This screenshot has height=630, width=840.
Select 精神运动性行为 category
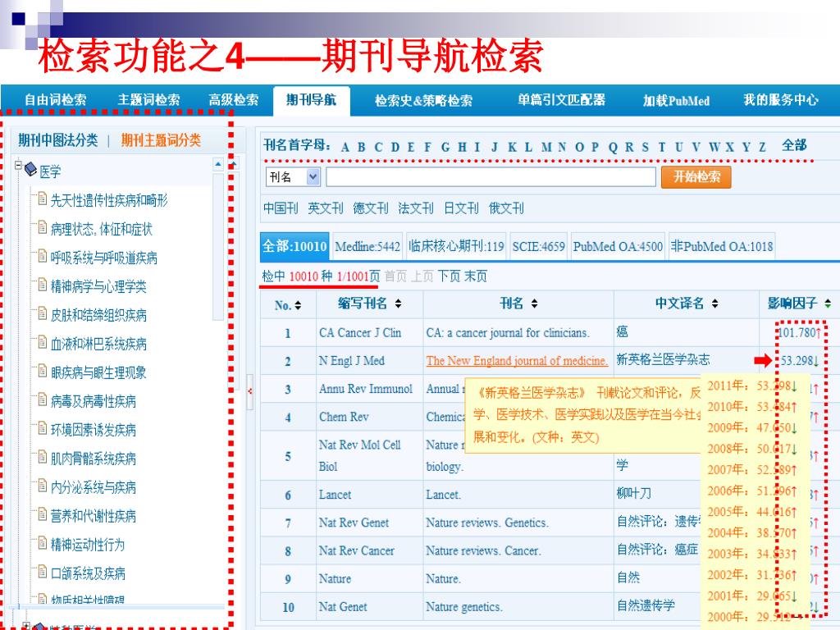point(87,545)
